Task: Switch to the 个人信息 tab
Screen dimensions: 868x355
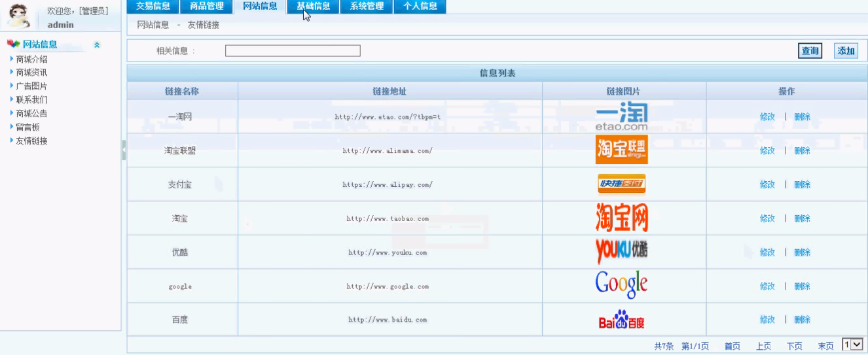Action: pyautogui.click(x=420, y=7)
